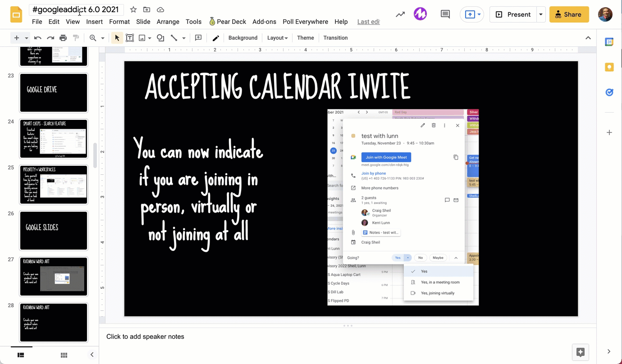Open the Slide menu
This screenshot has width=622, height=364.
pos(143,22)
